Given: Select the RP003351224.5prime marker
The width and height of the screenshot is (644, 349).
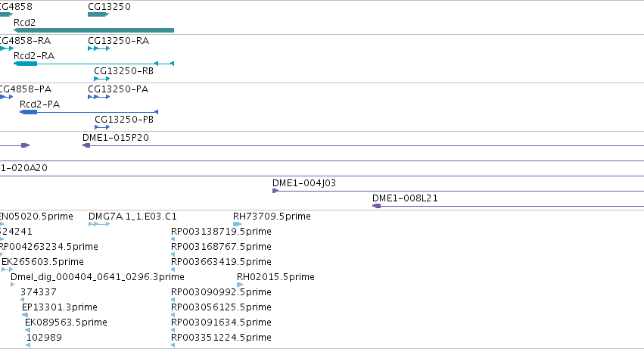Looking at the screenshot, I should pos(173,345).
